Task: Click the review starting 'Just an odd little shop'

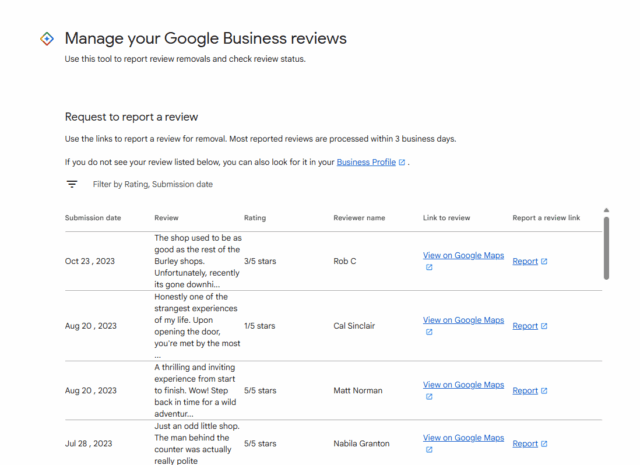Action: [x=197, y=444]
